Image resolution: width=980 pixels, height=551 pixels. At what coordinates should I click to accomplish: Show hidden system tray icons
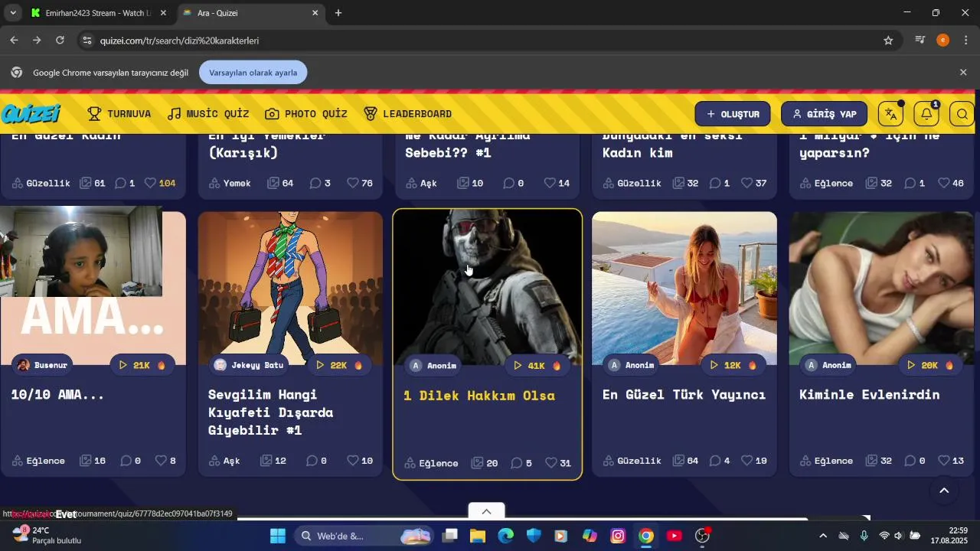pos(823,536)
